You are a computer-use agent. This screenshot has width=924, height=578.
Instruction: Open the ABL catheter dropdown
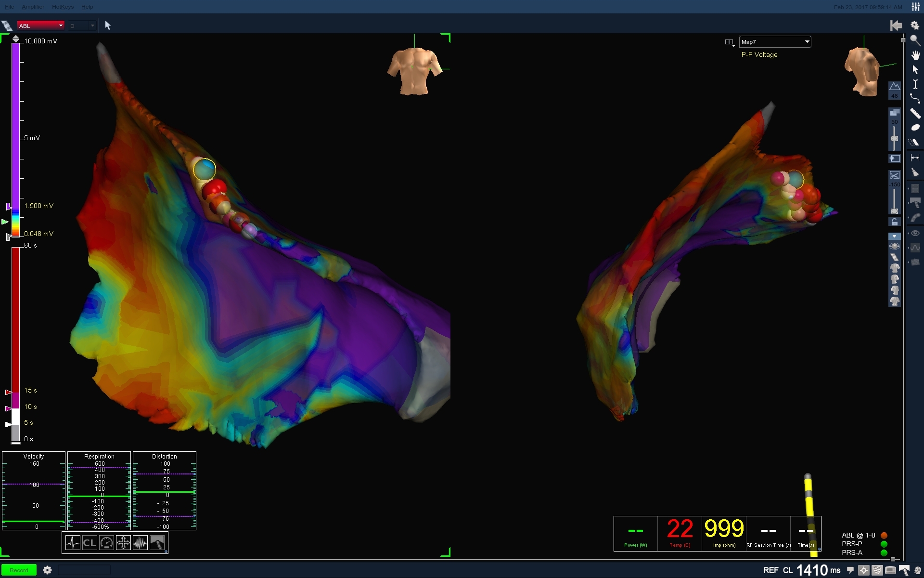pyautogui.click(x=61, y=26)
